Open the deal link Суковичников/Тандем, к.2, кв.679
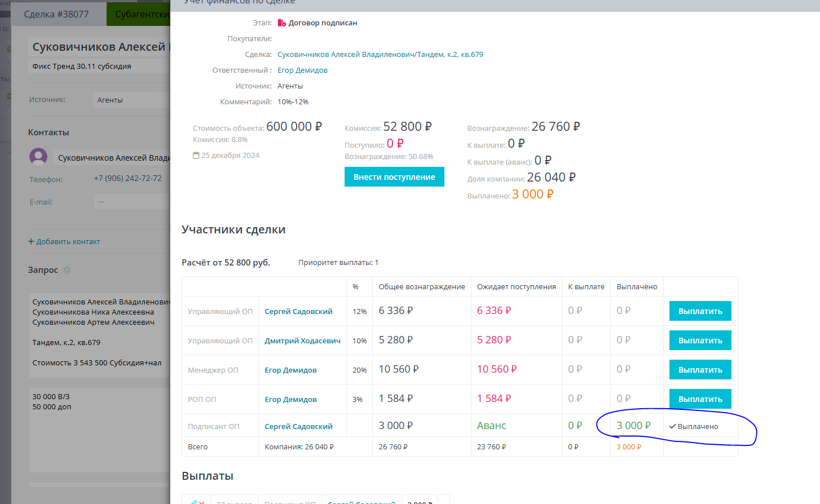The width and height of the screenshot is (820, 504). 380,55
